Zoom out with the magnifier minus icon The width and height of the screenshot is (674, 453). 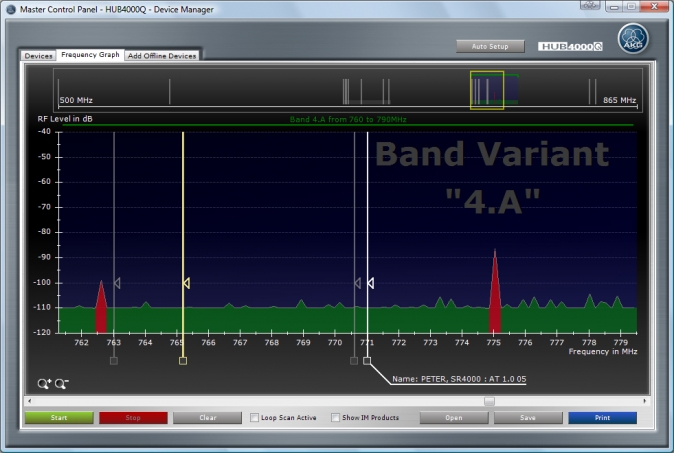click(61, 383)
